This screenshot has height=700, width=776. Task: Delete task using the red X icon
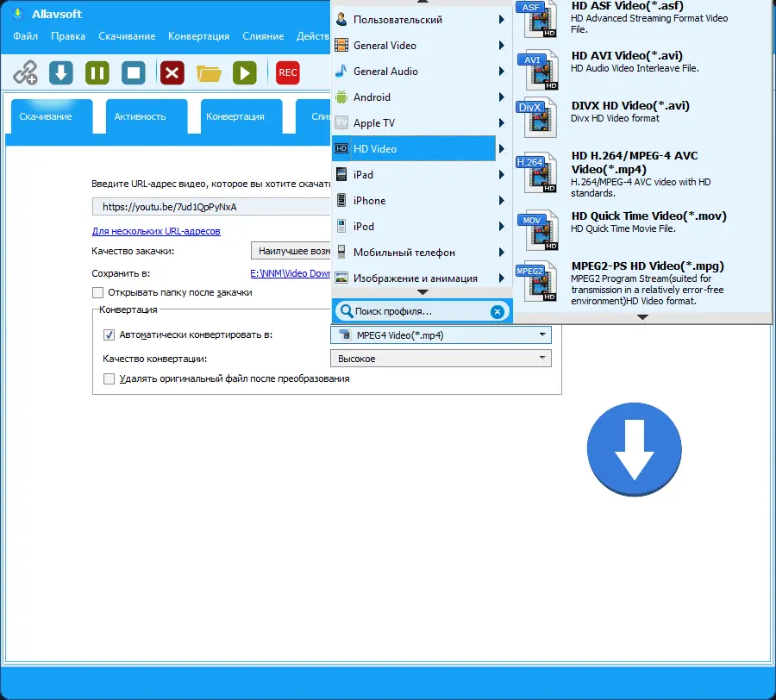(171, 72)
